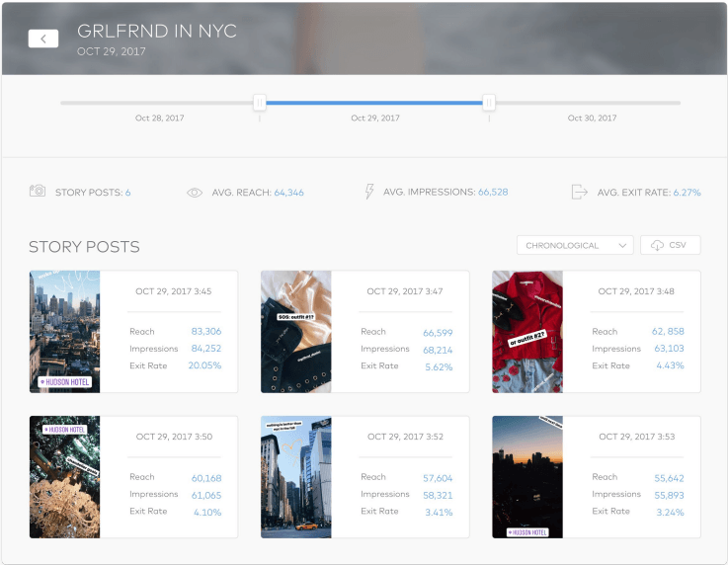Click the STORY POSTS section heading

click(x=84, y=247)
